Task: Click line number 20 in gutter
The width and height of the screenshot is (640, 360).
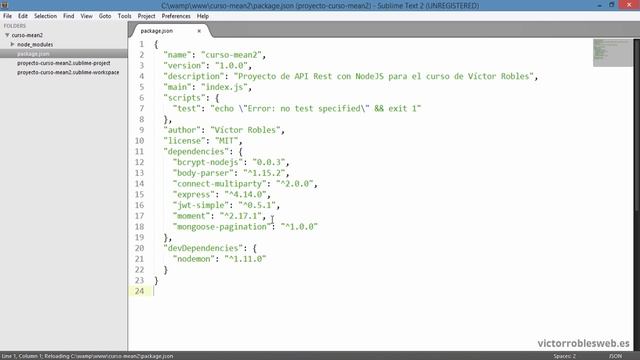Action: (x=139, y=248)
